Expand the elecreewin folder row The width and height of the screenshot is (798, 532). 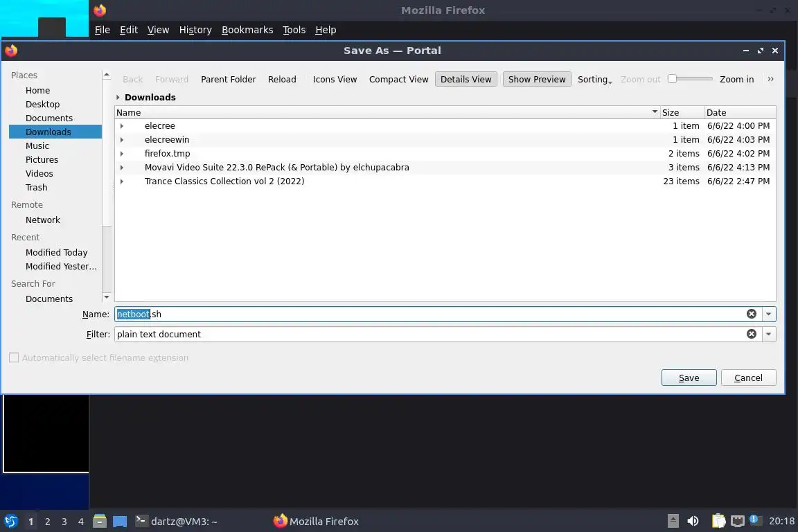click(122, 139)
